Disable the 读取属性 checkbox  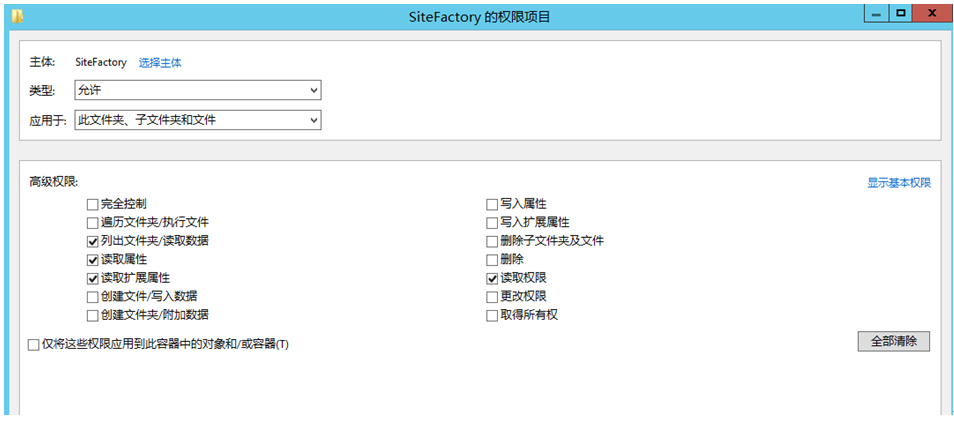click(x=93, y=259)
